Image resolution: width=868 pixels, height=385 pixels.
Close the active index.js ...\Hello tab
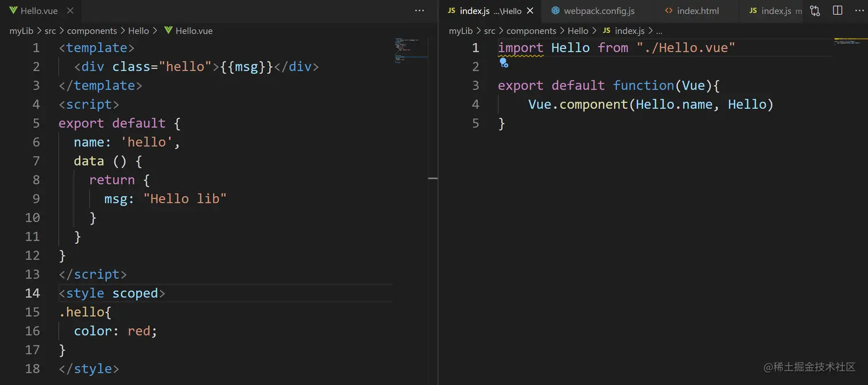coord(530,10)
